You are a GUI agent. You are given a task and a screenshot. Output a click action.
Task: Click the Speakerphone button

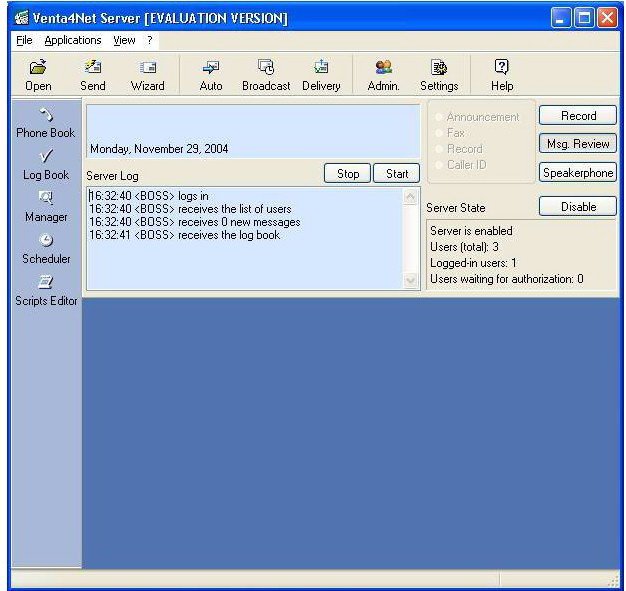tap(578, 173)
